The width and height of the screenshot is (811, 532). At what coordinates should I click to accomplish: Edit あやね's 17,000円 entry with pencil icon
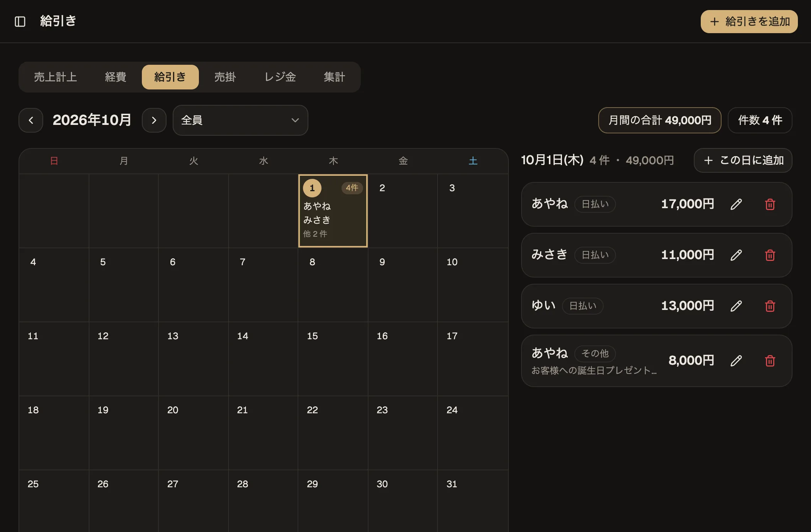[736, 204]
